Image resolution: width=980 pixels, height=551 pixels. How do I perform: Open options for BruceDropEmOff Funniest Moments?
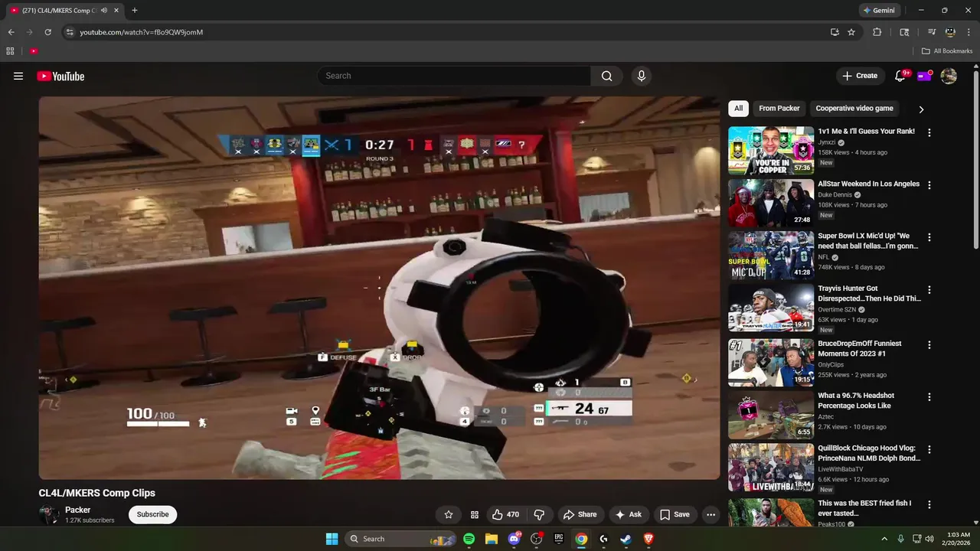pos(929,345)
